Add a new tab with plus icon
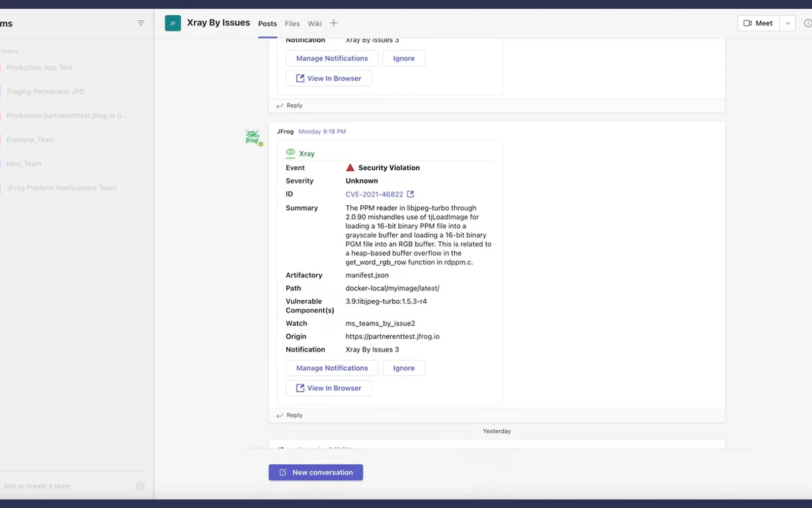Screen dimensions: 812x508 pyautogui.click(x=333, y=23)
